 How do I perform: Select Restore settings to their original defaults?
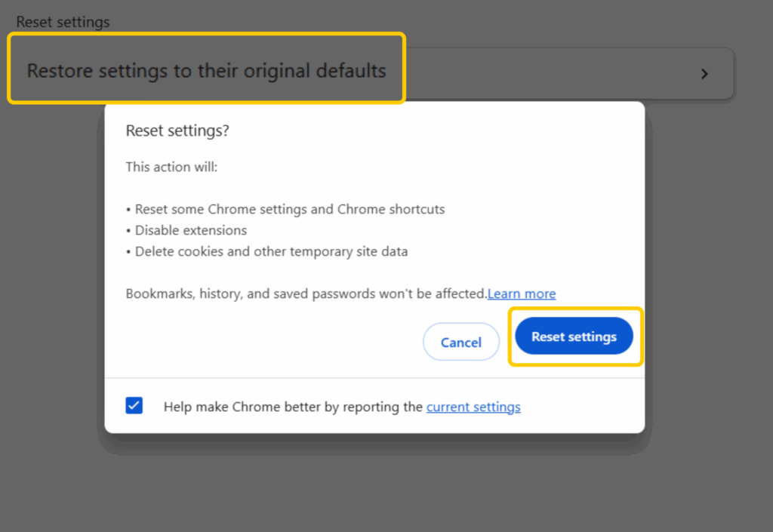[x=207, y=71]
